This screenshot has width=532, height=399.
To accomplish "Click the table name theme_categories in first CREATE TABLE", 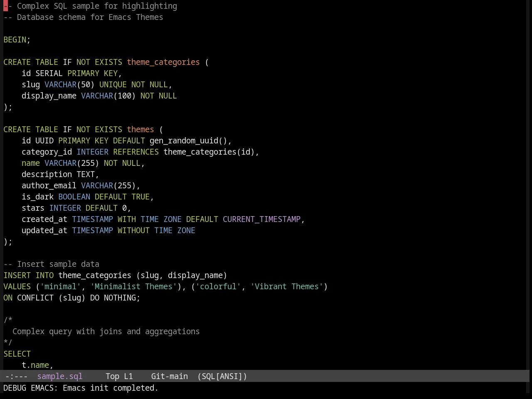I will tap(163, 62).
